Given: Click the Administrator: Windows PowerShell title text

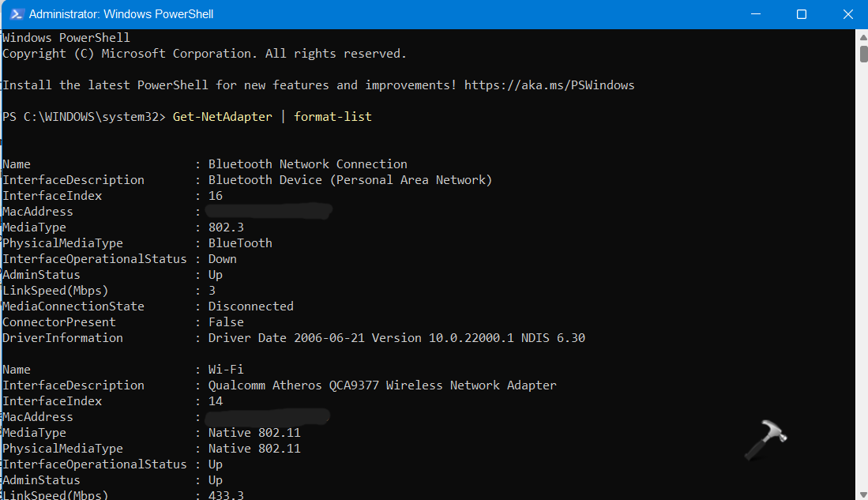Looking at the screenshot, I should [x=120, y=13].
